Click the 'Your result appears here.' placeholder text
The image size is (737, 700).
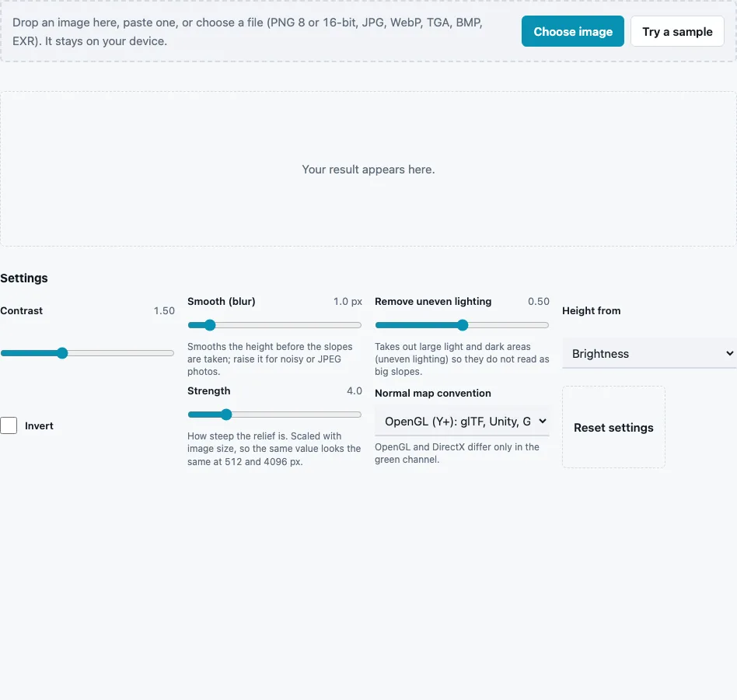coord(368,170)
